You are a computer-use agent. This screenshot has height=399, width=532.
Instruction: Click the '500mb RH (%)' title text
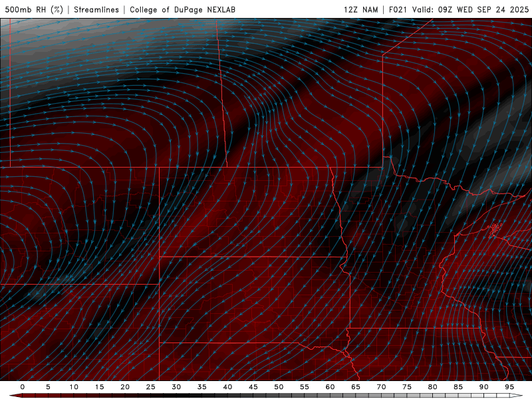point(34,9)
